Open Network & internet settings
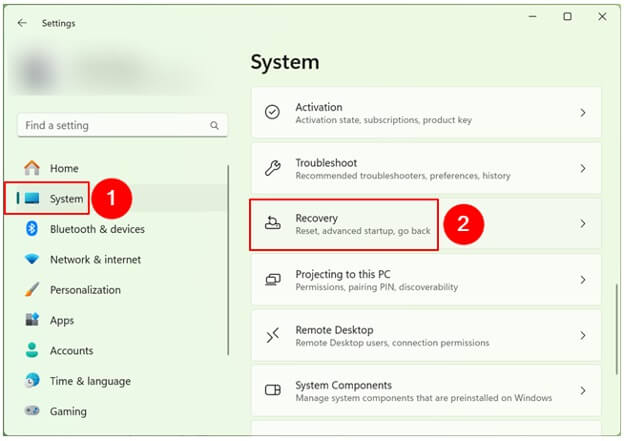 [x=96, y=260]
